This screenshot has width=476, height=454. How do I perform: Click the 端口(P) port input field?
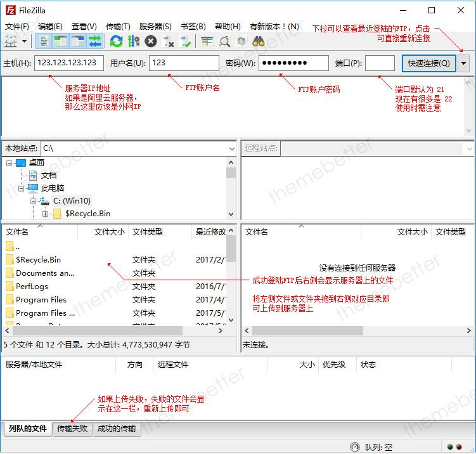tap(380, 63)
